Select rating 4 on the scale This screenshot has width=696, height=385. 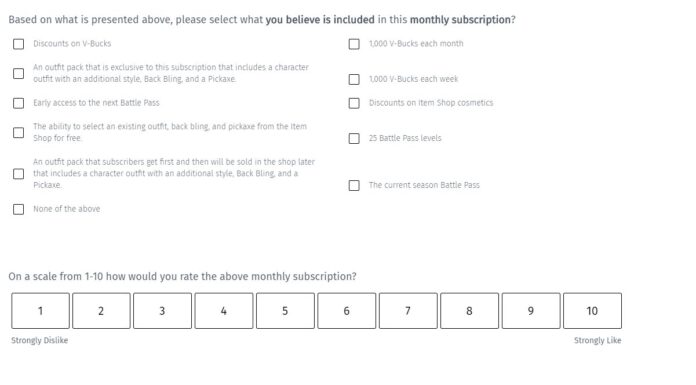point(224,311)
